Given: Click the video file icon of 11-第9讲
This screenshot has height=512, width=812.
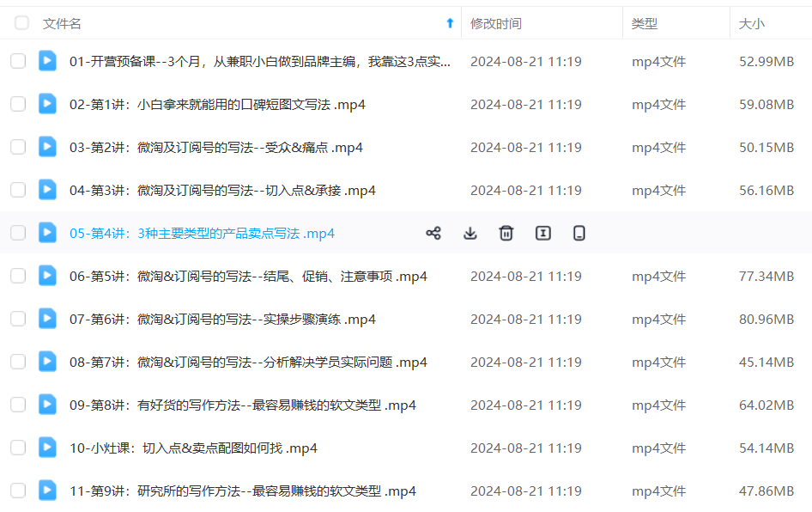Looking at the screenshot, I should coord(47,491).
